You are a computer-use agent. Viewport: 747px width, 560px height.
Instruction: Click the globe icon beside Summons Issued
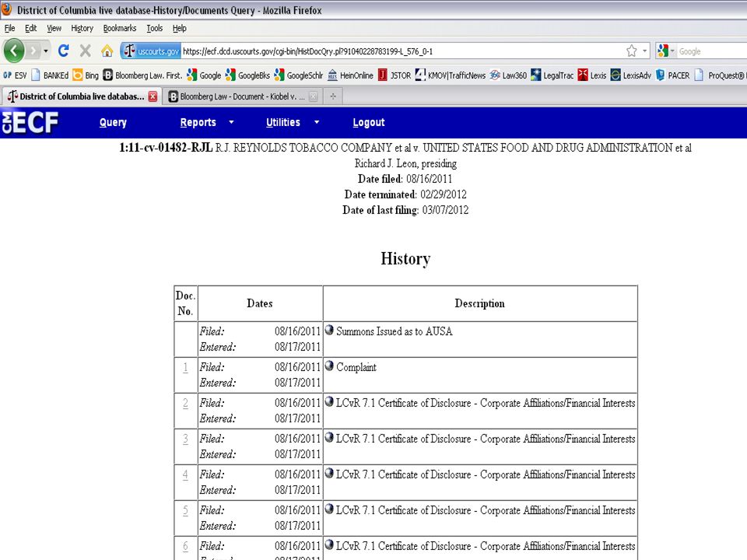(329, 330)
